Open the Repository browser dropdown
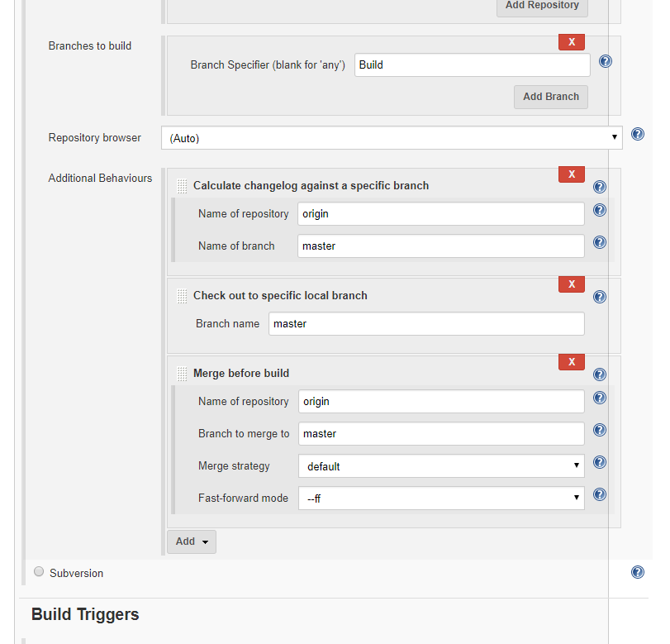The width and height of the screenshot is (670, 644). [392, 138]
